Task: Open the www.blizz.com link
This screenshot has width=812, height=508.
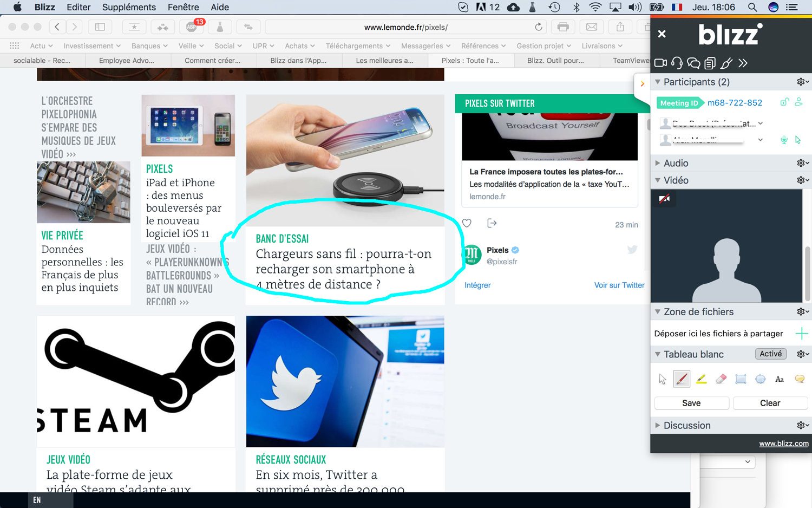Action: [783, 444]
